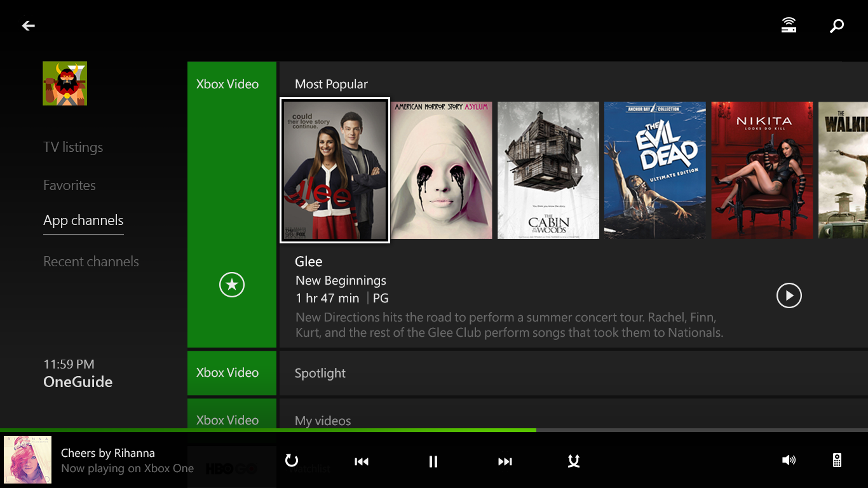Viewport: 868px width, 488px height.
Task: Pause the currently playing song
Action: pyautogui.click(x=433, y=461)
